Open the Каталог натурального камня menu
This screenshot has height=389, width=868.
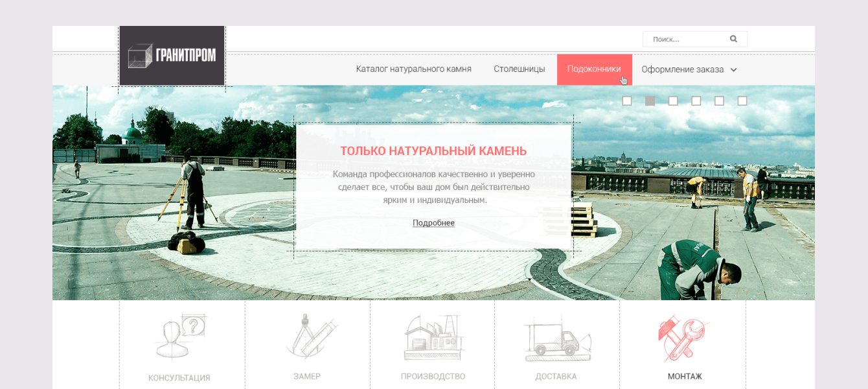tap(413, 69)
